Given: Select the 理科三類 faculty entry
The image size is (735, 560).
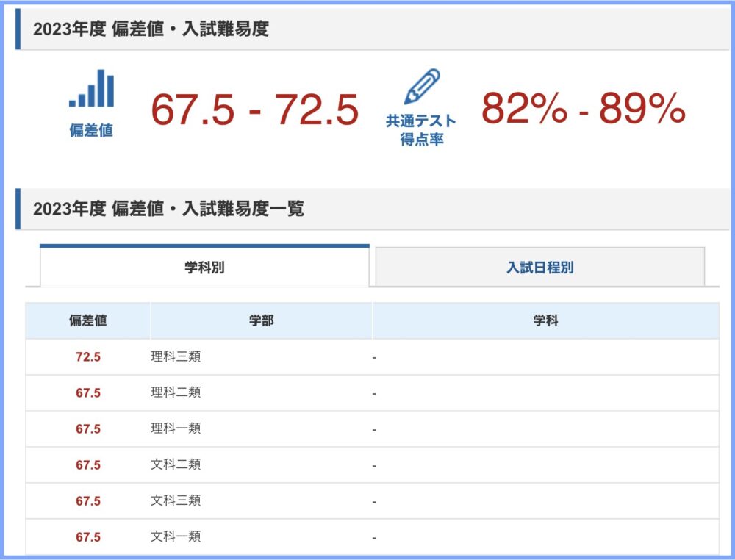Looking at the screenshot, I should click(176, 357).
